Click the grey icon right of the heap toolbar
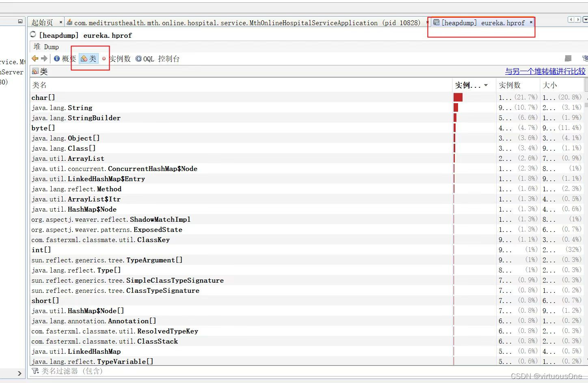This screenshot has width=588, height=383. pos(568,58)
